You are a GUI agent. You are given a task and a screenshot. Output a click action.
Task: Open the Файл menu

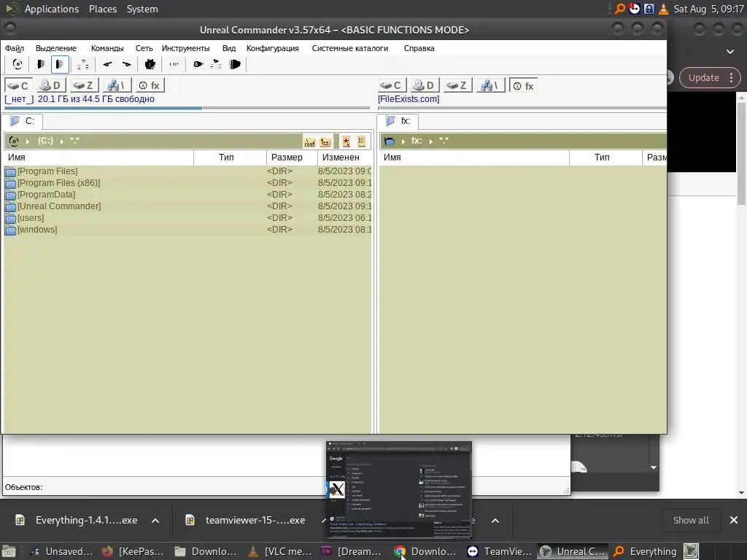[15, 48]
